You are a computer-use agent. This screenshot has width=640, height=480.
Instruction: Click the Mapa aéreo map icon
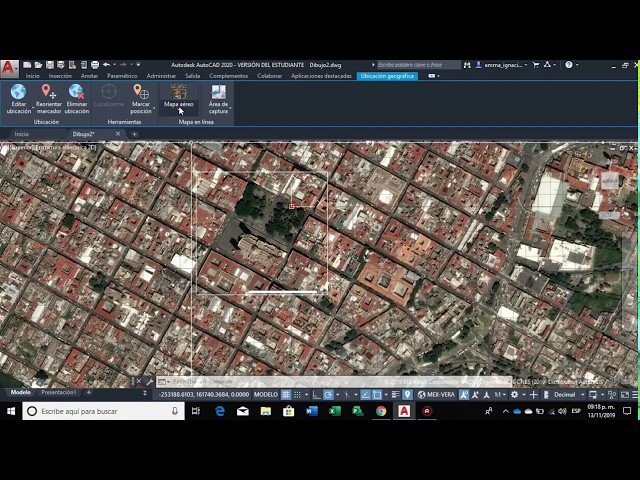[179, 91]
